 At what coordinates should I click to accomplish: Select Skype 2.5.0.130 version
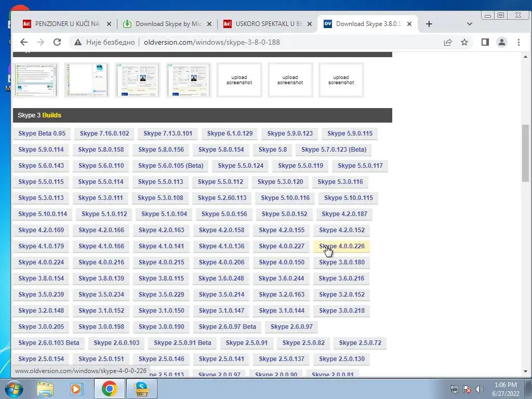coord(342,359)
